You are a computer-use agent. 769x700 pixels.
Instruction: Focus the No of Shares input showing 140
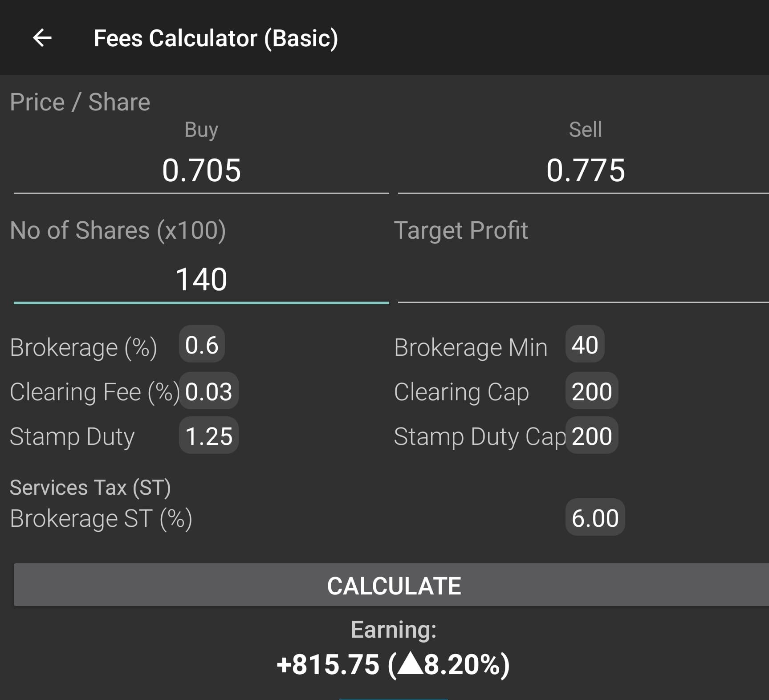pyautogui.click(x=201, y=280)
